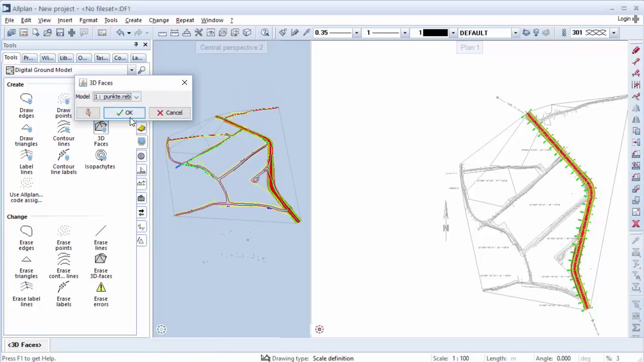Click the red X delete icon in right toolbar
Screen dimensions: 644x362
[636, 224]
